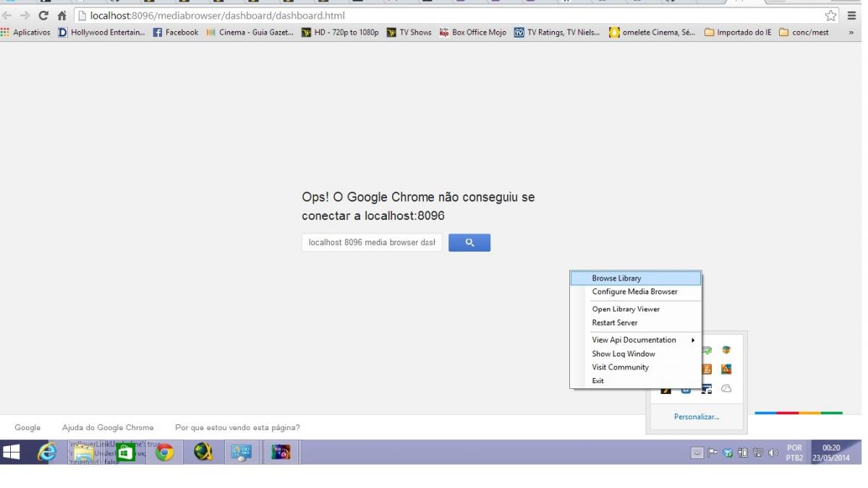Click the volume speaker tray icon
Viewport: 868px width, 488px height.
click(772, 453)
